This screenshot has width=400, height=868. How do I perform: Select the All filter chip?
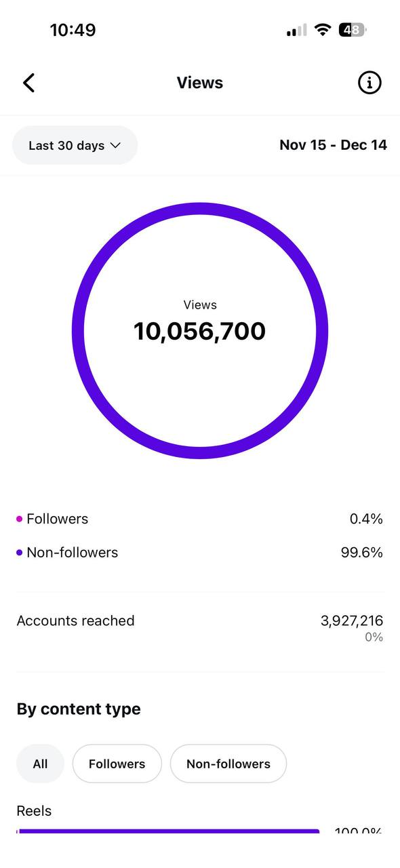[x=40, y=764]
